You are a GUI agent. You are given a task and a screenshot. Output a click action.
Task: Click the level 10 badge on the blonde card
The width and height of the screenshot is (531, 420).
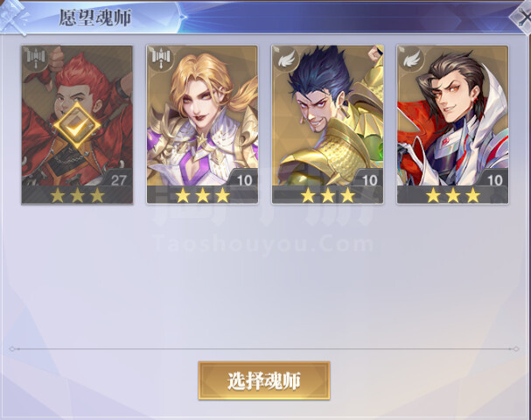[244, 180]
